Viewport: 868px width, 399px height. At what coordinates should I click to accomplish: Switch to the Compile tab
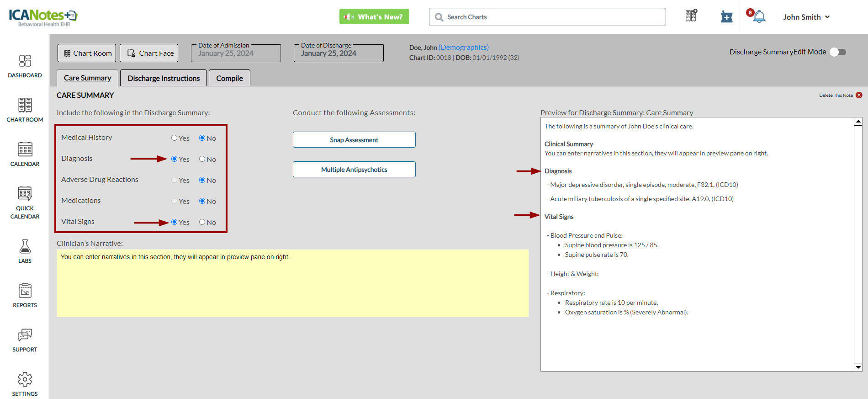tap(229, 78)
